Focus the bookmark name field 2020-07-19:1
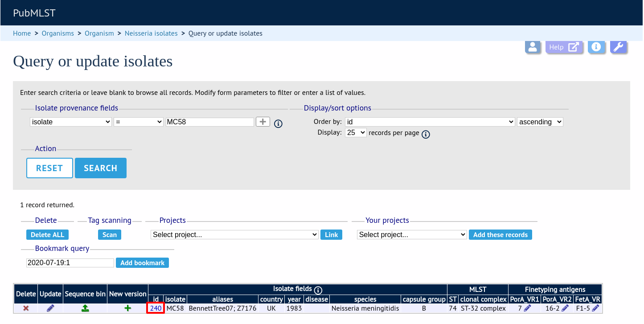Image resolution: width=644 pixels, height=324 pixels. pyautogui.click(x=70, y=263)
